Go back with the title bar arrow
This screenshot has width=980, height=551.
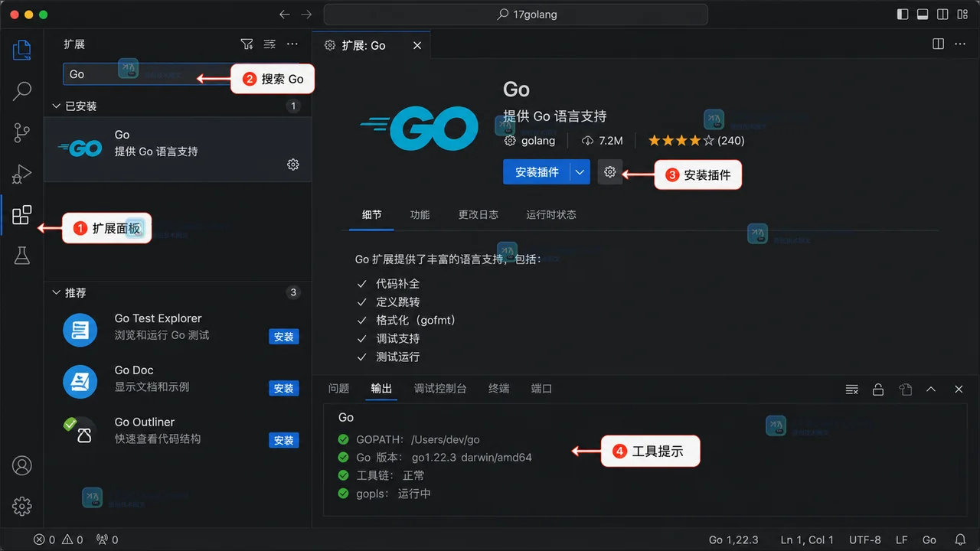(x=285, y=15)
